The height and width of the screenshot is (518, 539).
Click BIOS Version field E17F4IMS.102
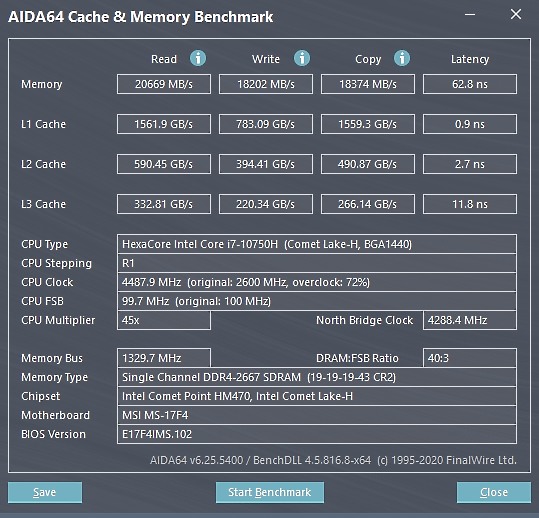click(x=317, y=434)
